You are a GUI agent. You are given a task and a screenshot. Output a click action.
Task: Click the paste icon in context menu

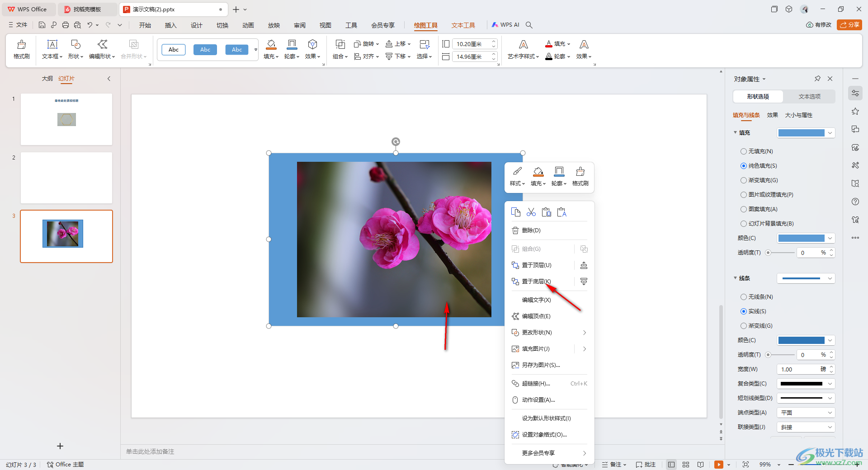coord(546,212)
